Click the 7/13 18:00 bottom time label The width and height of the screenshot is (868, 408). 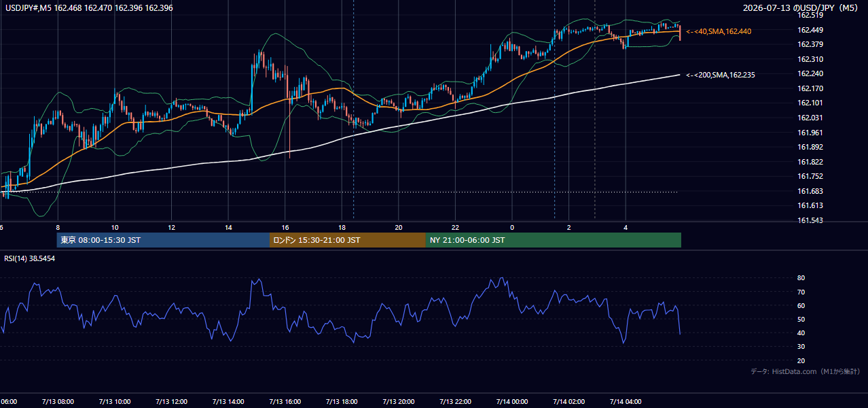[342, 401]
